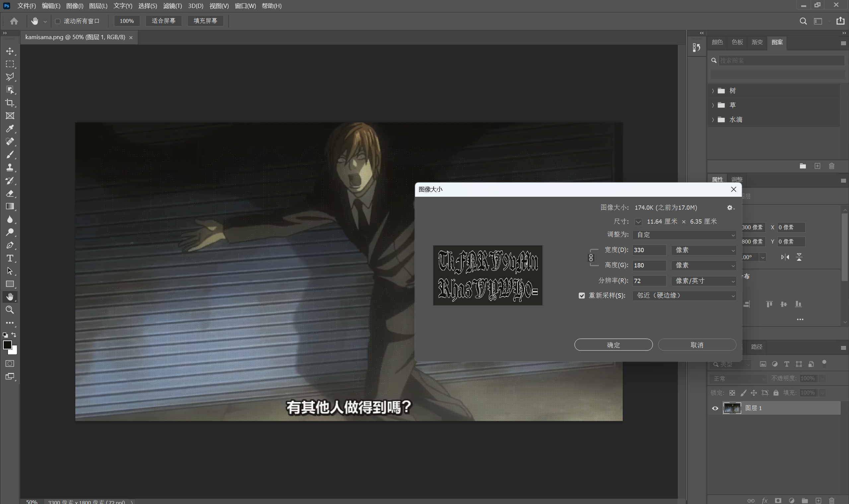The height and width of the screenshot is (504, 849).
Task: Open Image Size dialog gear settings
Action: (730, 207)
